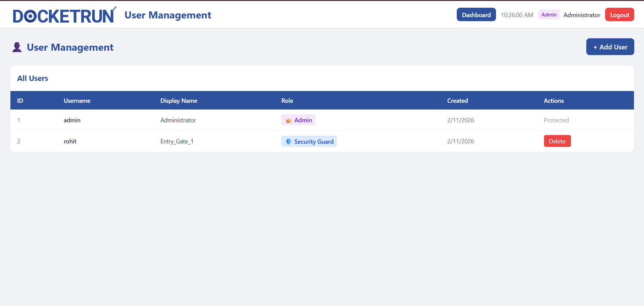Click the Actions column header

553,101
